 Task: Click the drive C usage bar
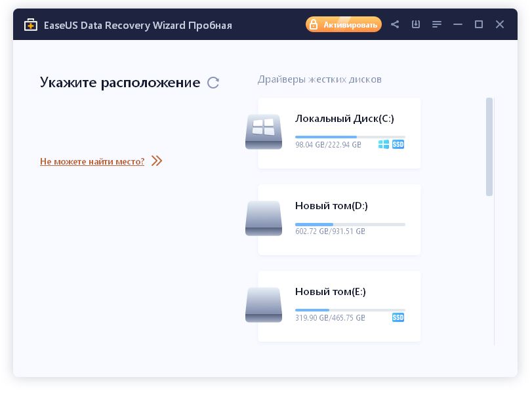350,137
